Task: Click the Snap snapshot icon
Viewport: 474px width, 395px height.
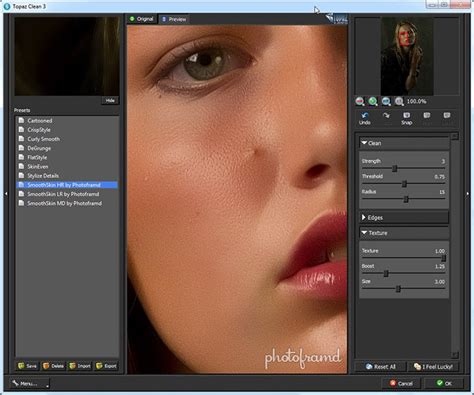Action: pos(407,115)
